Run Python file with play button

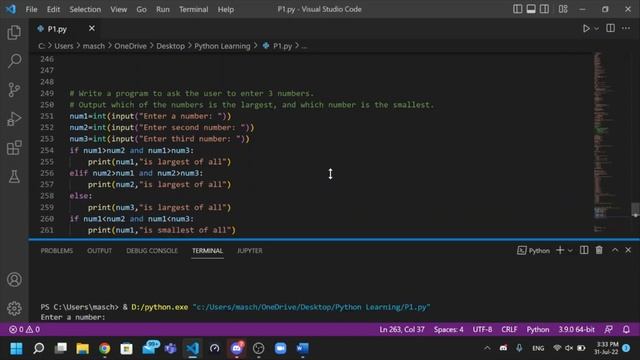tap(586, 29)
